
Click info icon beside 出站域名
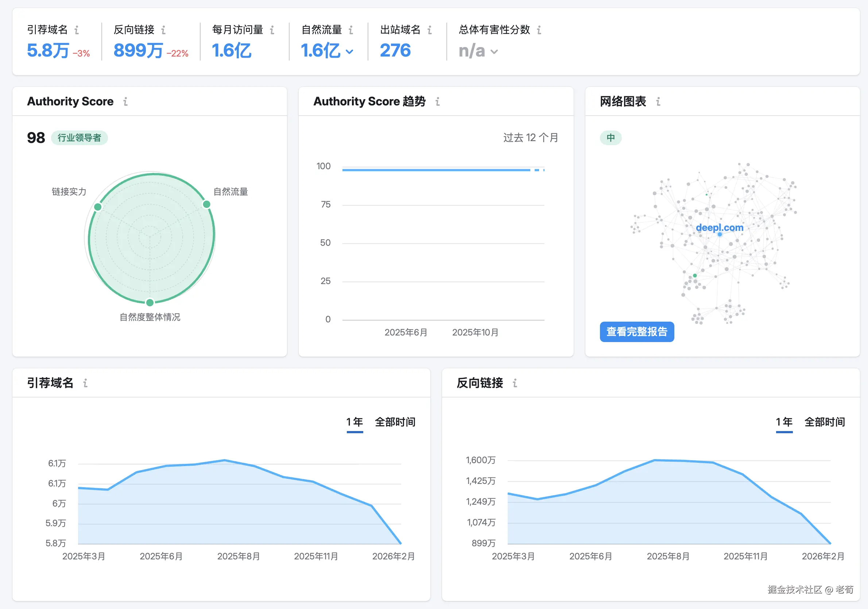(x=430, y=30)
